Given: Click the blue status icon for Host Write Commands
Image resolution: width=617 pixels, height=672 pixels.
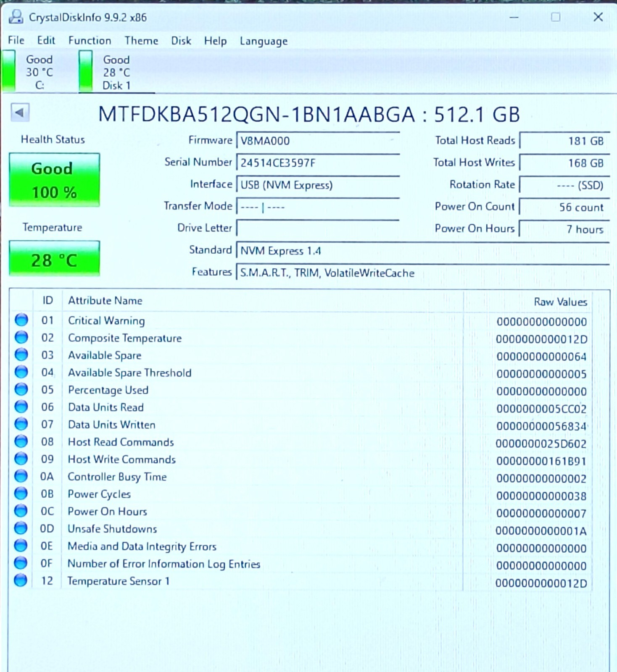Looking at the screenshot, I should tap(21, 459).
